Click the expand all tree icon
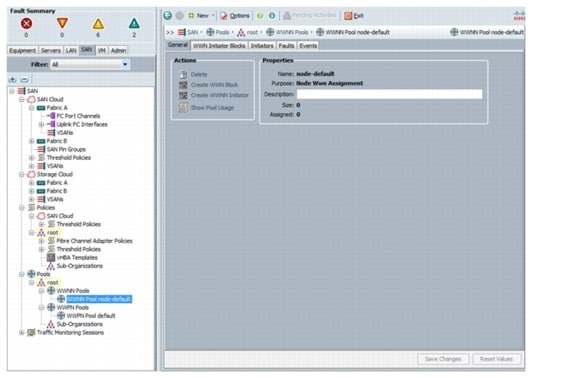This screenshot has width=576, height=378. pos(12,79)
